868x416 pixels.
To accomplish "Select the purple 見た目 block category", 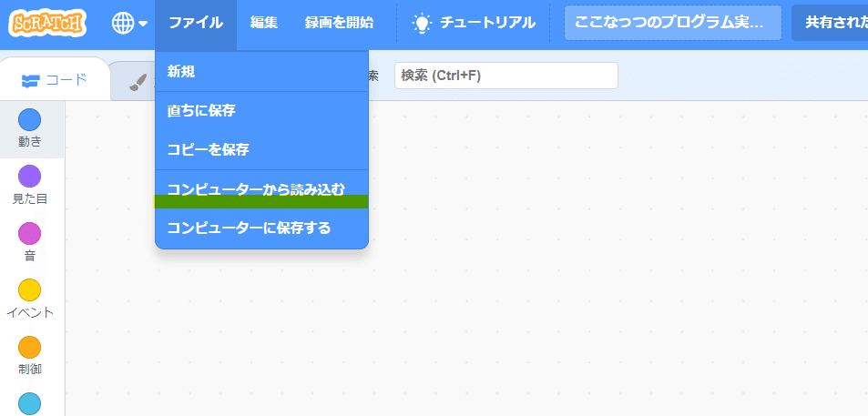I will coord(29,186).
